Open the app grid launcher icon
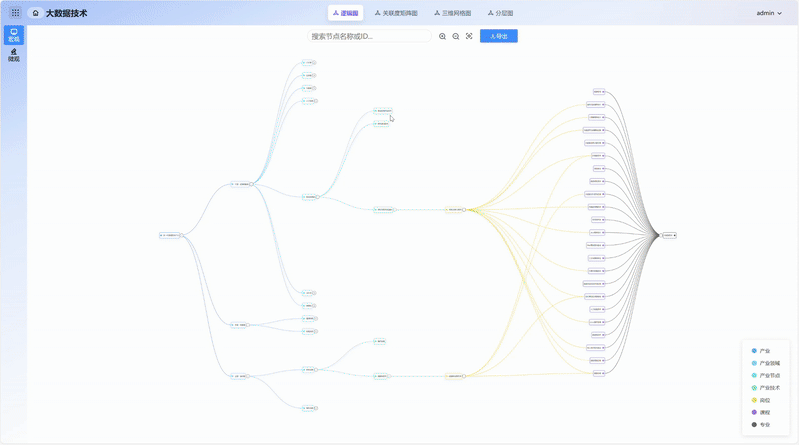799x445 pixels. 15,13
